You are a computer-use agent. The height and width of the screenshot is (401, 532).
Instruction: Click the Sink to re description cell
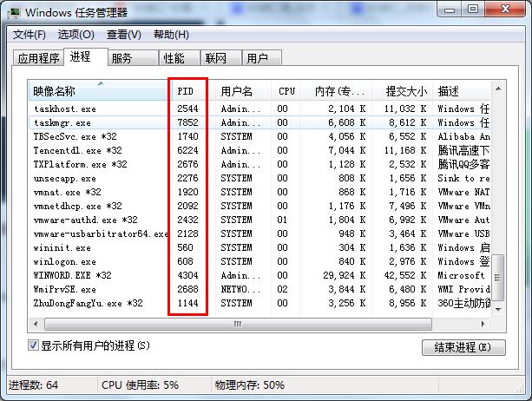pos(463,178)
